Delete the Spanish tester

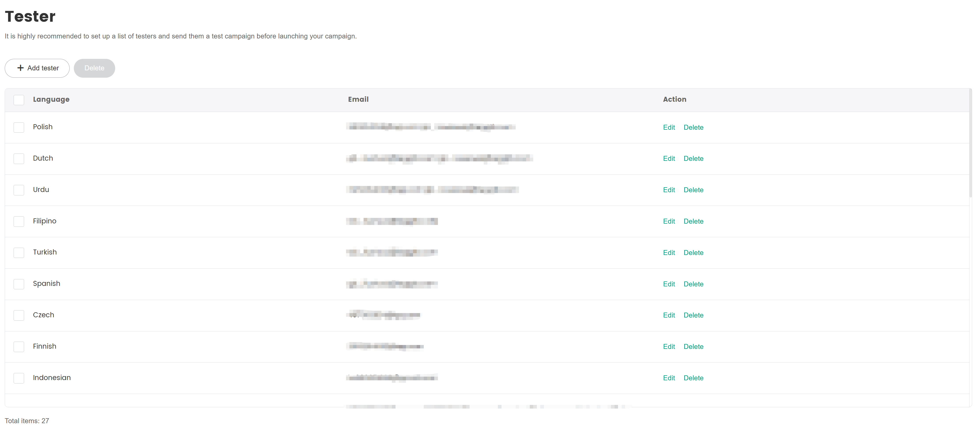click(x=693, y=284)
